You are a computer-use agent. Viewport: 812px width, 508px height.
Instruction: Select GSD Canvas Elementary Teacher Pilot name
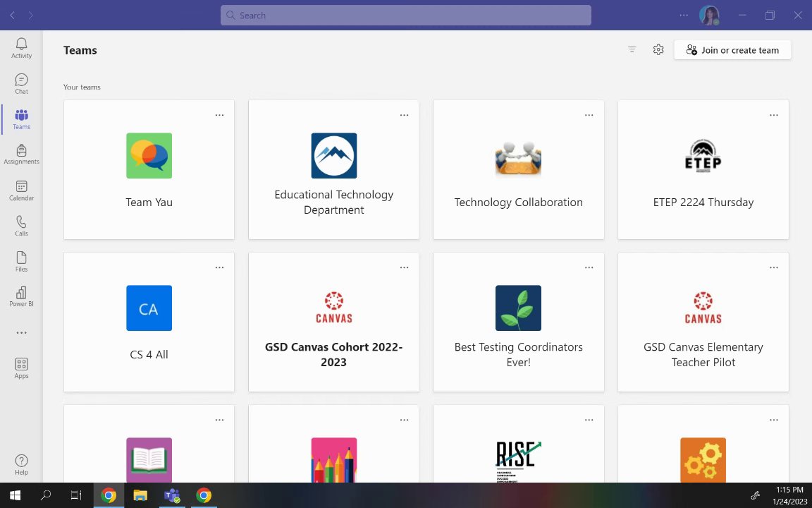pos(703,355)
